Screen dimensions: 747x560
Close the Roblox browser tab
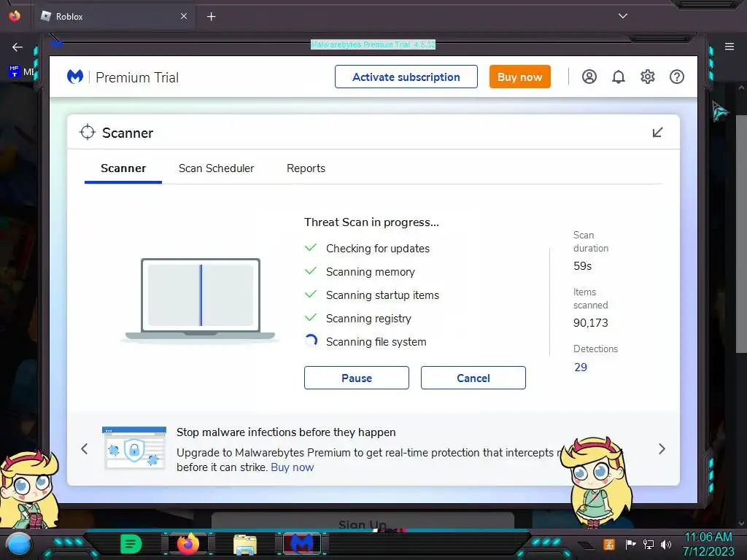click(184, 16)
